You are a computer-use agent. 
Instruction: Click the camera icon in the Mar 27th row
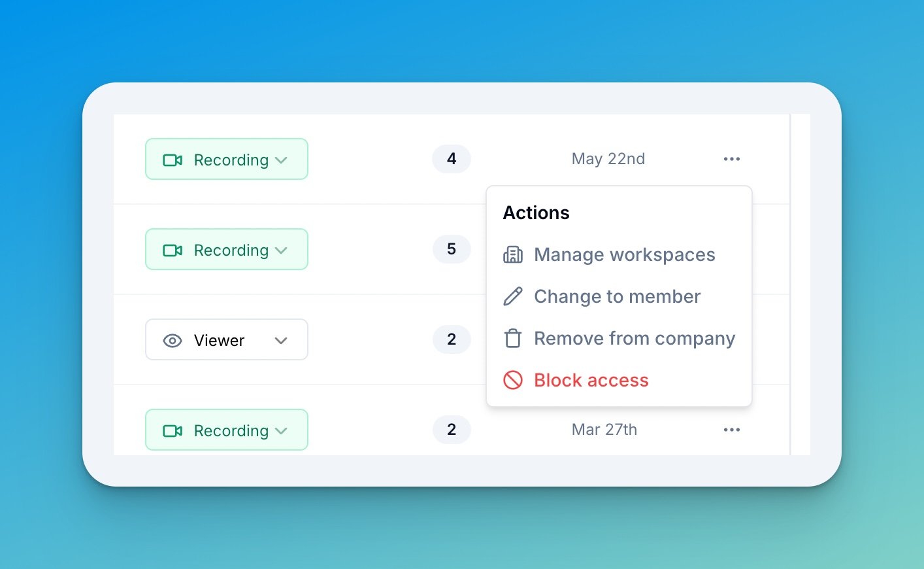173,431
